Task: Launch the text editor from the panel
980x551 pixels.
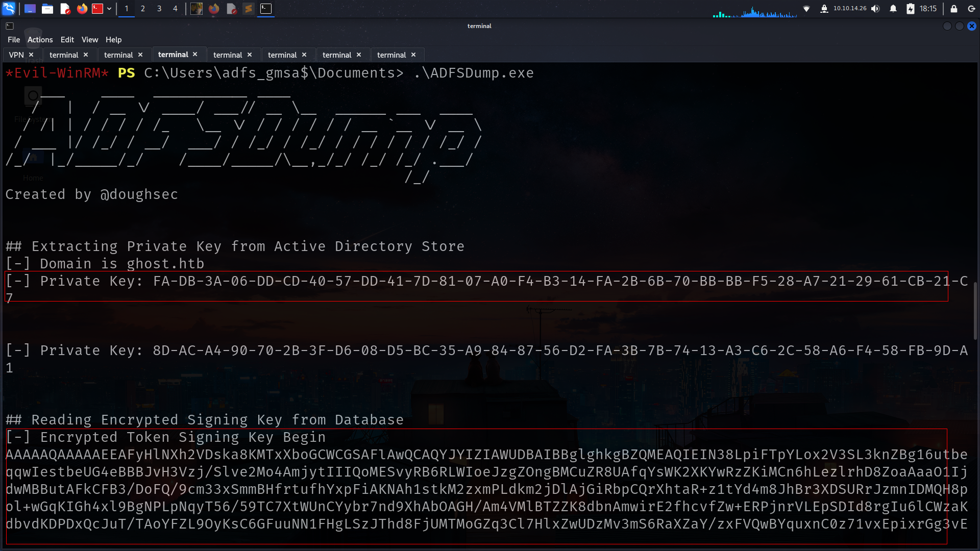Action: (65, 9)
